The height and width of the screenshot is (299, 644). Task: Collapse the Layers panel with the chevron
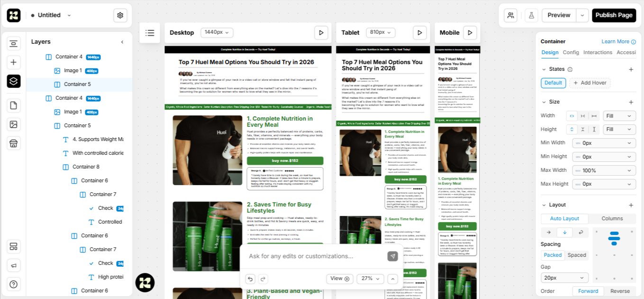122,42
